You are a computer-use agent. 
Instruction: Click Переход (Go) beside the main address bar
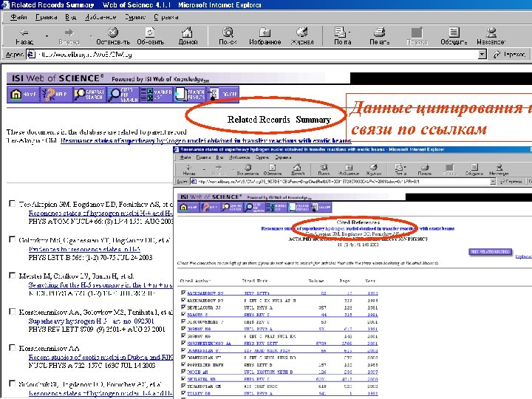[511, 54]
